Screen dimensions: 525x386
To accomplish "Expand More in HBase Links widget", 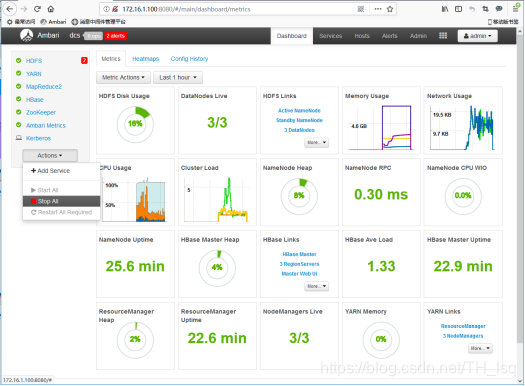I will tap(316, 286).
